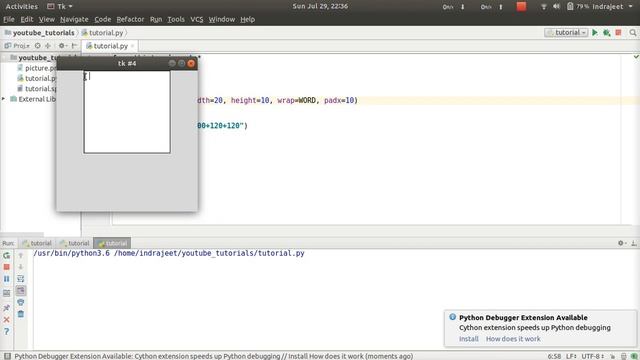Click tutorial.py breadcrumb in navigation bar
Viewport: 640px width, 360px height.
[102, 33]
